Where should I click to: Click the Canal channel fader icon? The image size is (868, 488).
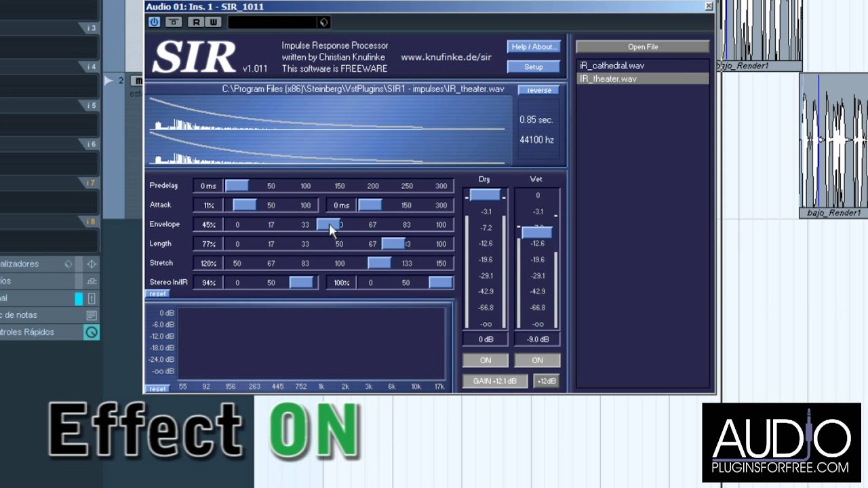tap(92, 298)
